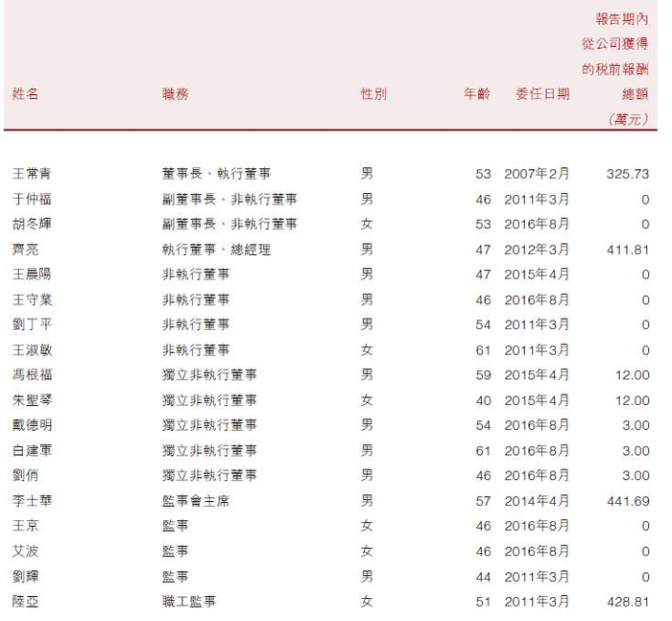Viewport: 672px width, 621px height.
Task: Select the name 王常青
Action: coord(32,174)
